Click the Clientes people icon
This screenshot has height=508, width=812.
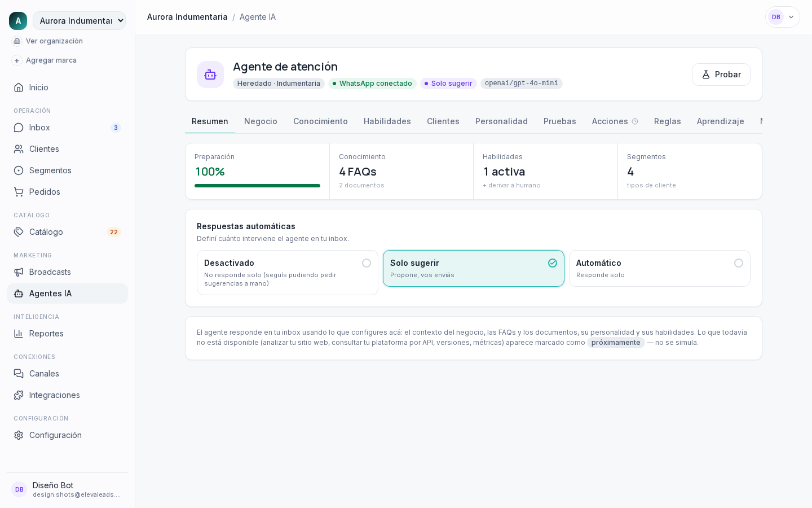[x=19, y=149]
